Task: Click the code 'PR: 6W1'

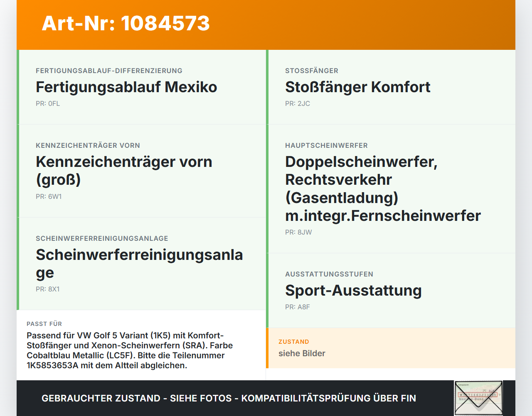Action: click(x=49, y=197)
